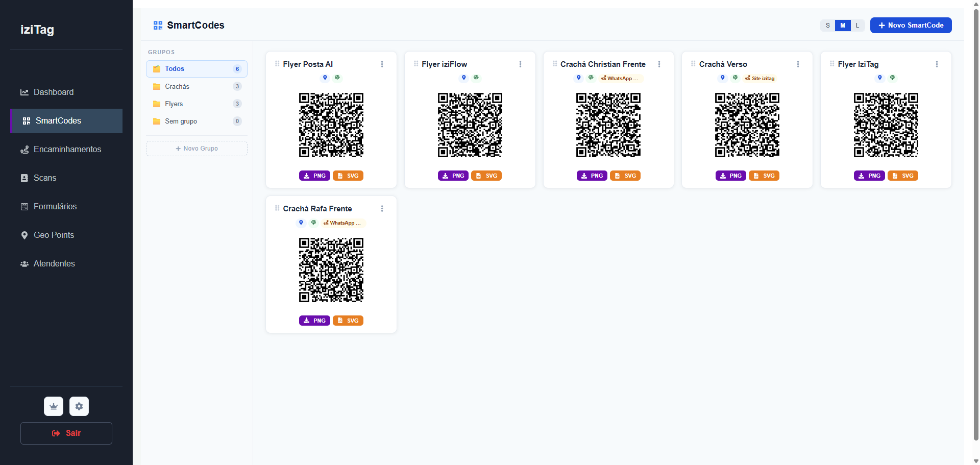The width and height of the screenshot is (980, 465).
Task: Click the green fingerprint icon on Flyer Posta AI
Action: point(337,78)
